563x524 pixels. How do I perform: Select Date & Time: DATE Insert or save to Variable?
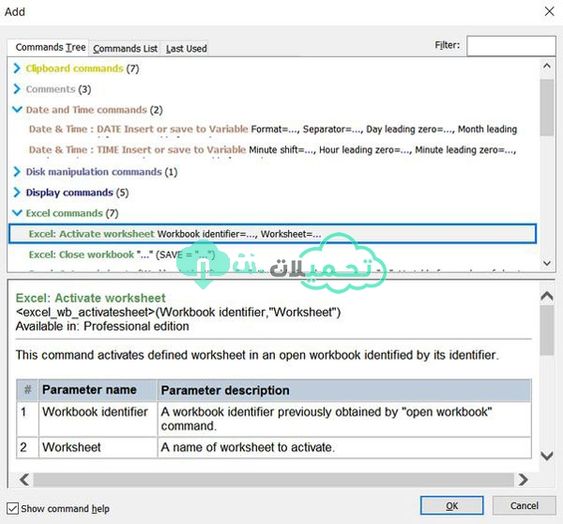click(273, 129)
